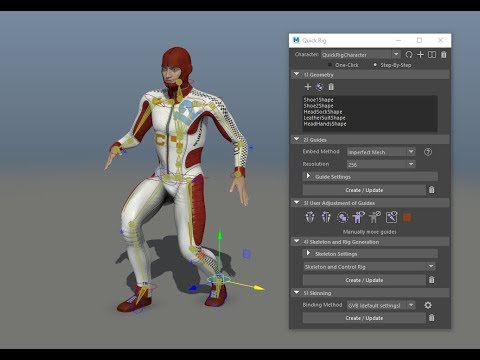480x360 pixels.
Task: Click the select all meshes globe icon
Action: (319, 87)
